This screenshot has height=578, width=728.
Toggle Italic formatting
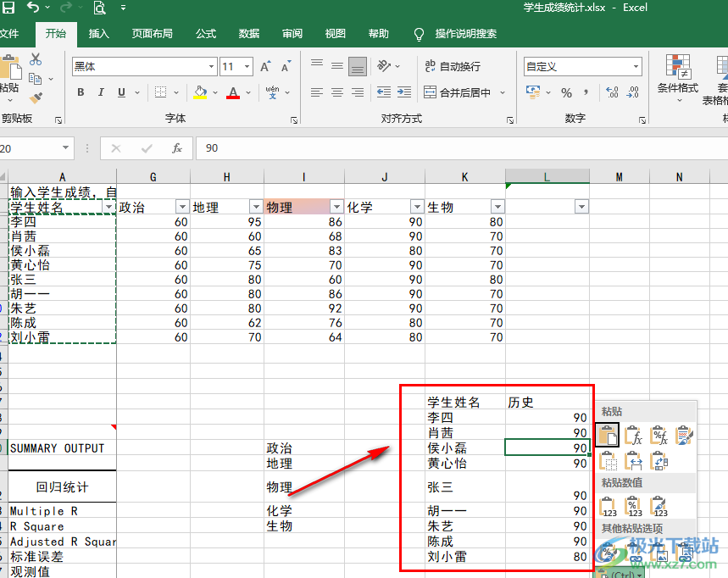coord(101,92)
